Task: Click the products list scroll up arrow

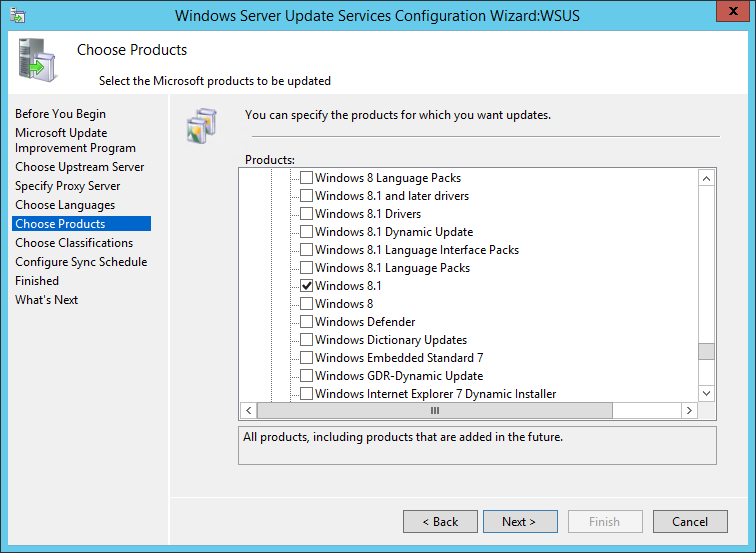Action: (x=706, y=178)
